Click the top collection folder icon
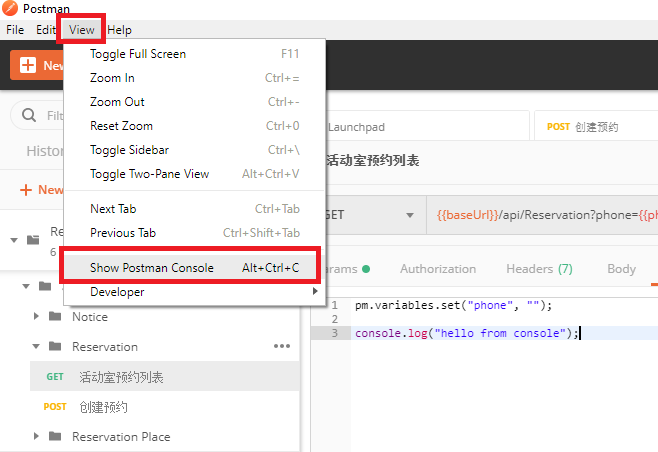 click(33, 240)
